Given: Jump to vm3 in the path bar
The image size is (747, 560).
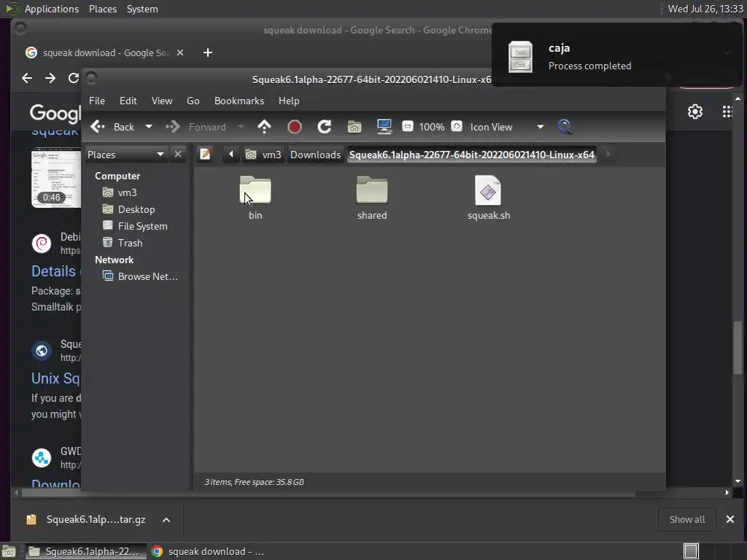Looking at the screenshot, I should coord(264,155).
